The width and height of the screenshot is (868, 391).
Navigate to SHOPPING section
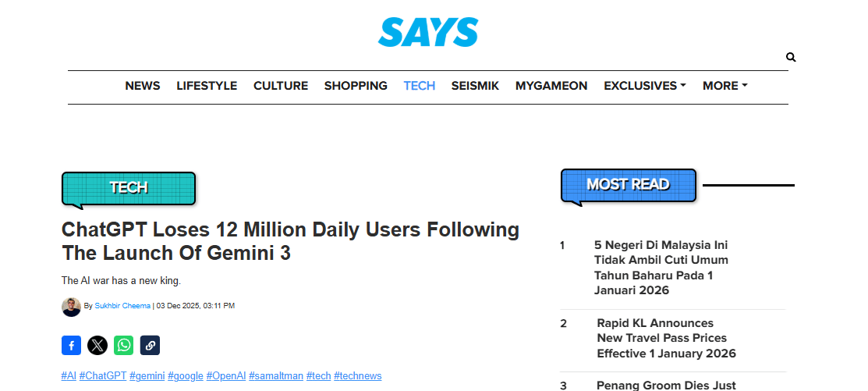[x=356, y=86]
